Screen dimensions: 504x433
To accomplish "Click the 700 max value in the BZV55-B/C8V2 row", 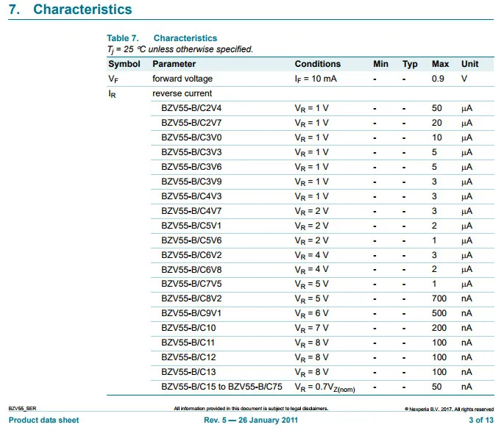I will (x=439, y=298).
